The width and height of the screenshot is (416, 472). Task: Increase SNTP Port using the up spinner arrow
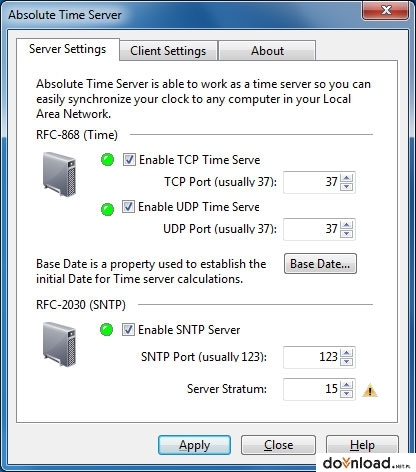click(347, 353)
